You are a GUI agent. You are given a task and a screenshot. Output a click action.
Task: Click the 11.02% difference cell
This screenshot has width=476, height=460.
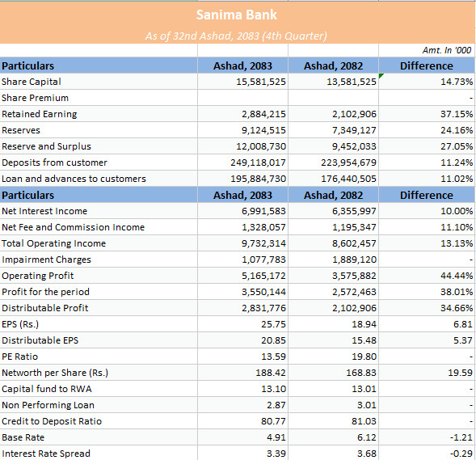click(x=457, y=179)
